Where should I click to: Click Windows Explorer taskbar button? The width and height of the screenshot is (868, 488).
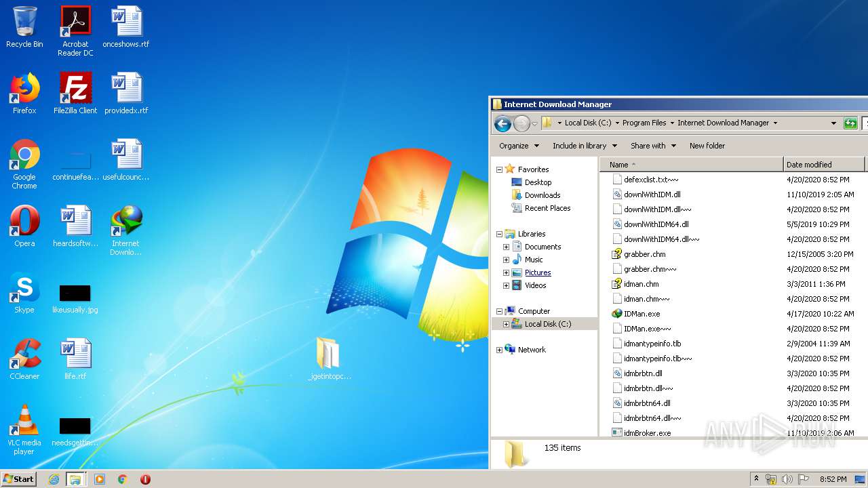tap(75, 479)
